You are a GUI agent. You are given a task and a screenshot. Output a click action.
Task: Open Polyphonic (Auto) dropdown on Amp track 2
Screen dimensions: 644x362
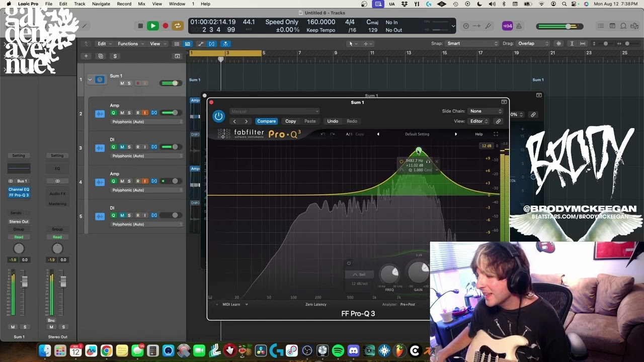tap(146, 122)
